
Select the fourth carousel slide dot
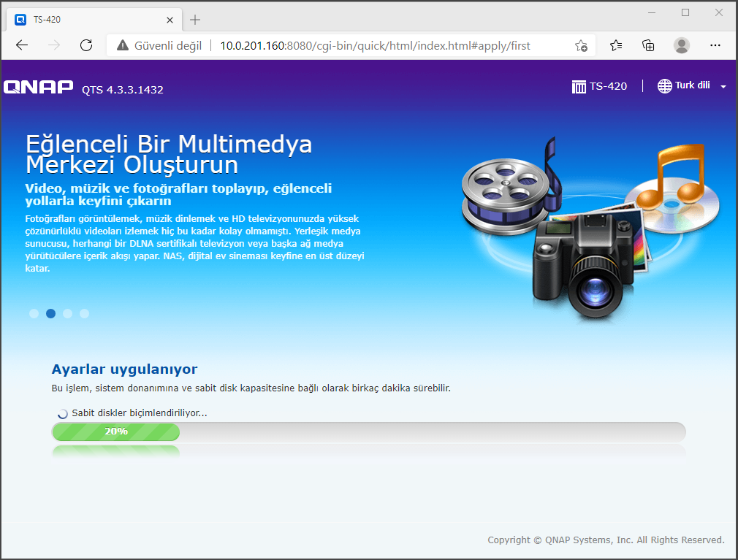click(x=84, y=313)
